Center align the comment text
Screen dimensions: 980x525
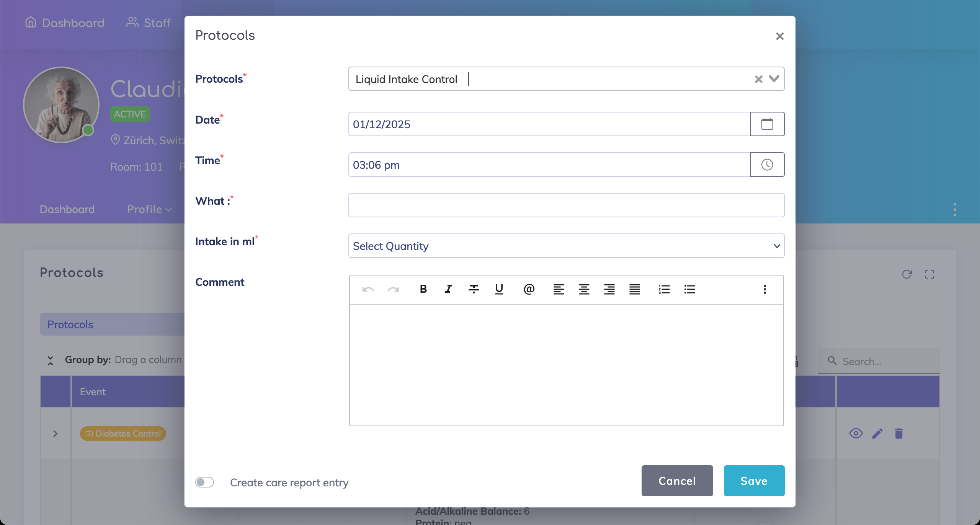click(x=584, y=289)
